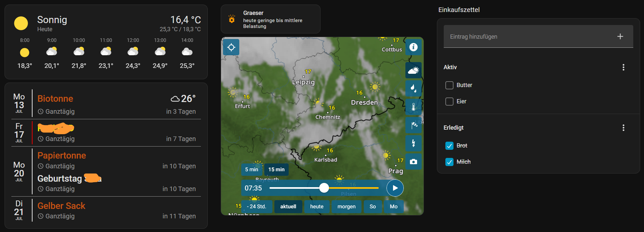Click the 14:00 cloudy forecast icon
Image resolution: width=644 pixels, height=232 pixels.
click(187, 51)
